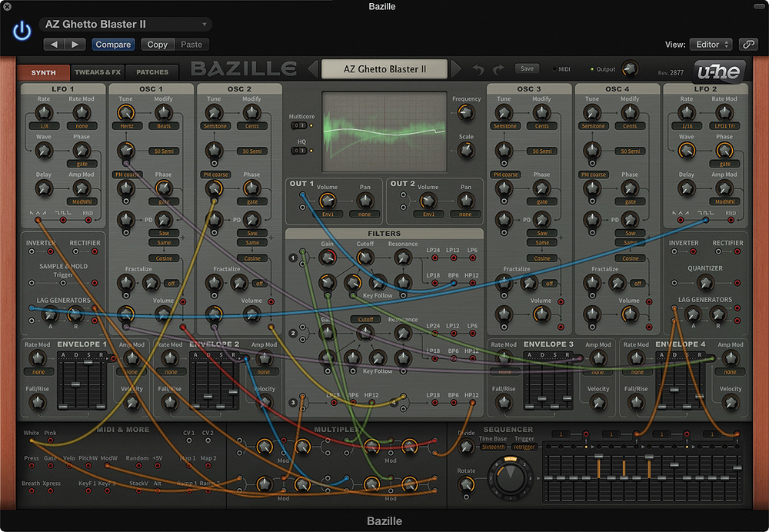The width and height of the screenshot is (769, 532).
Task: Click the undo arrow next to Save
Action: [478, 69]
